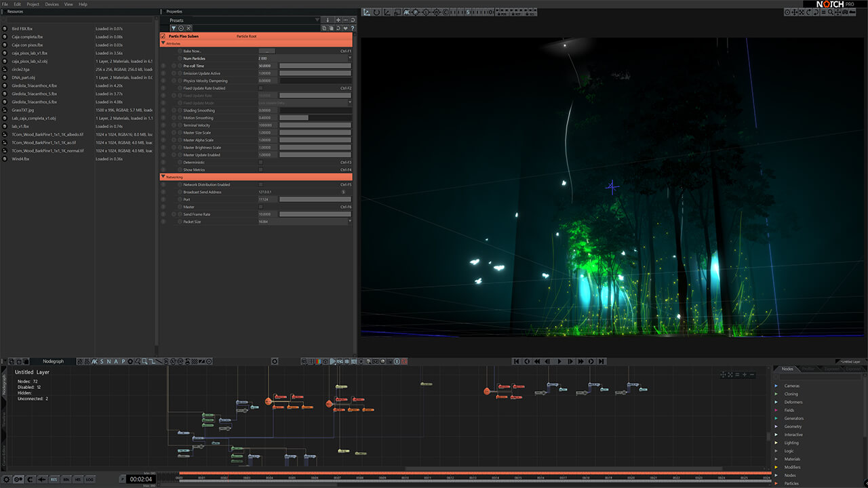Open the BIN panel button
The height and width of the screenshot is (488, 868).
pyautogui.click(x=66, y=479)
